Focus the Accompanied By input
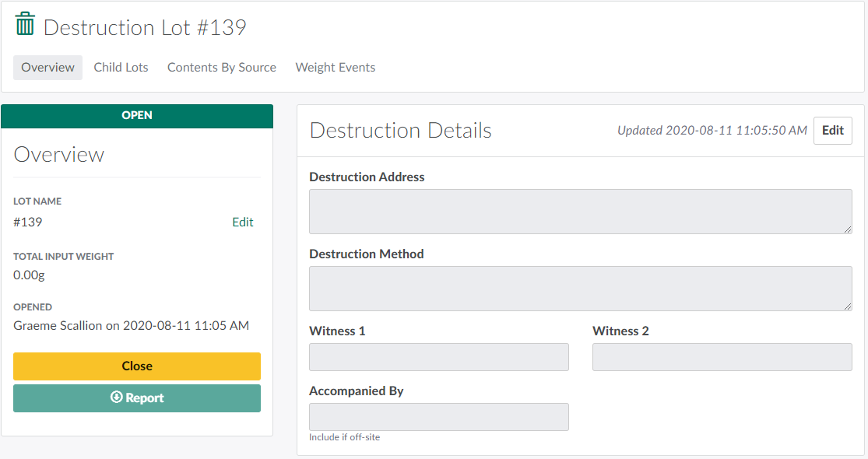Screen dimensions: 868x459 pos(438,417)
